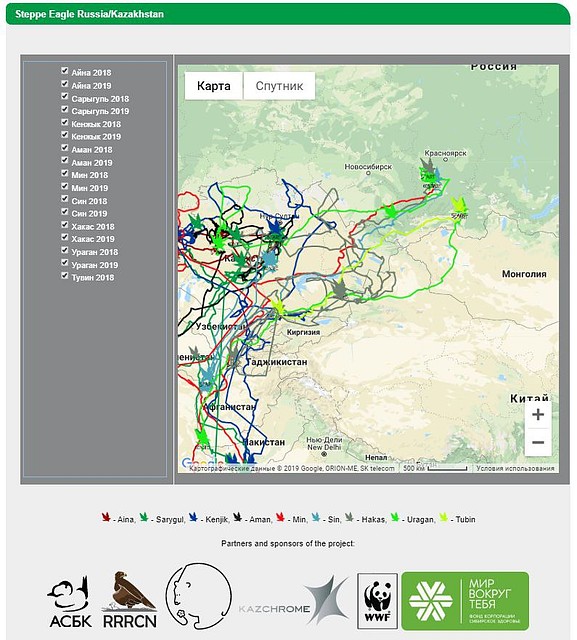The height and width of the screenshot is (640, 577).
Task: Switch to the Спутник satellite view tab
Action: 279,86
